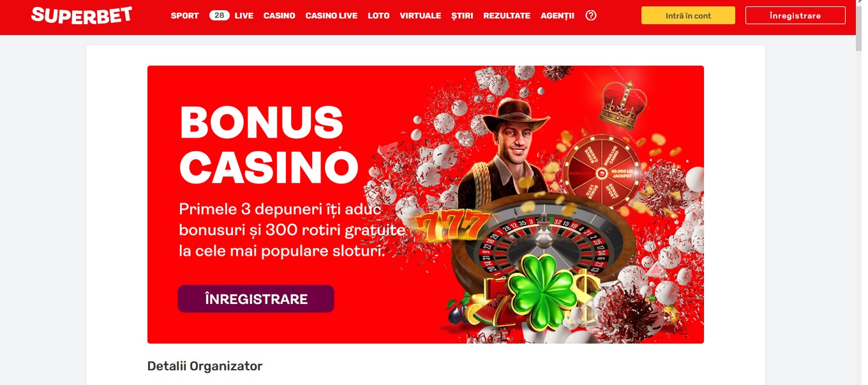This screenshot has height=385, width=868.
Task: Click the header Înregistrare button
Action: pos(795,15)
